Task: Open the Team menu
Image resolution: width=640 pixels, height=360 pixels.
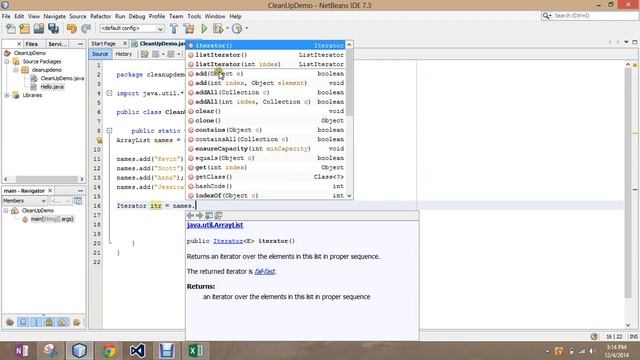Action: (176, 16)
